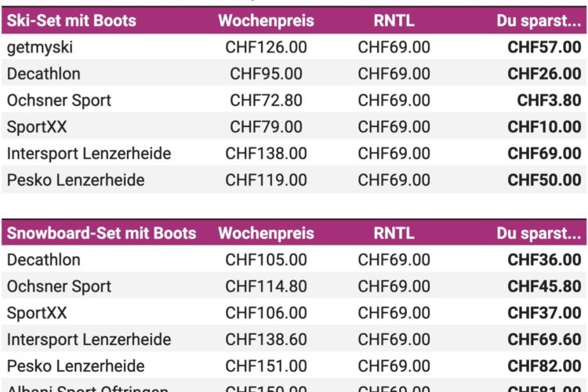This screenshot has height=392, width=588.
Task: Select Ochsner Sport ski savings CHF3.80
Action: (x=549, y=100)
